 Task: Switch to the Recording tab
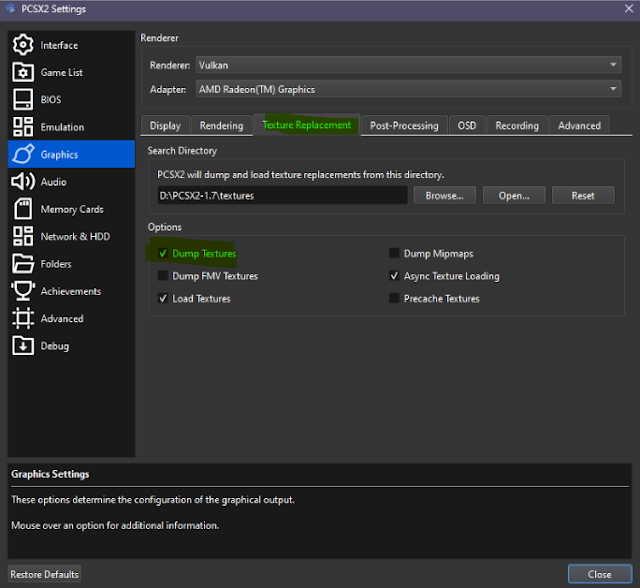tap(517, 126)
